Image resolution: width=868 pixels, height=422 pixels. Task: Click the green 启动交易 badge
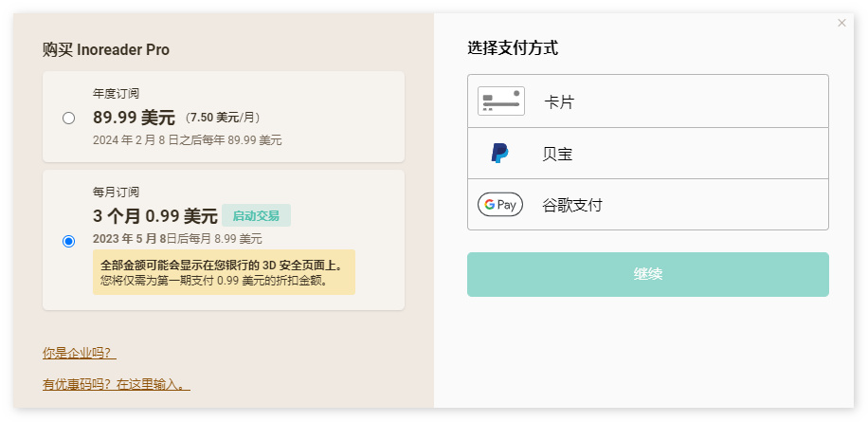pos(256,215)
